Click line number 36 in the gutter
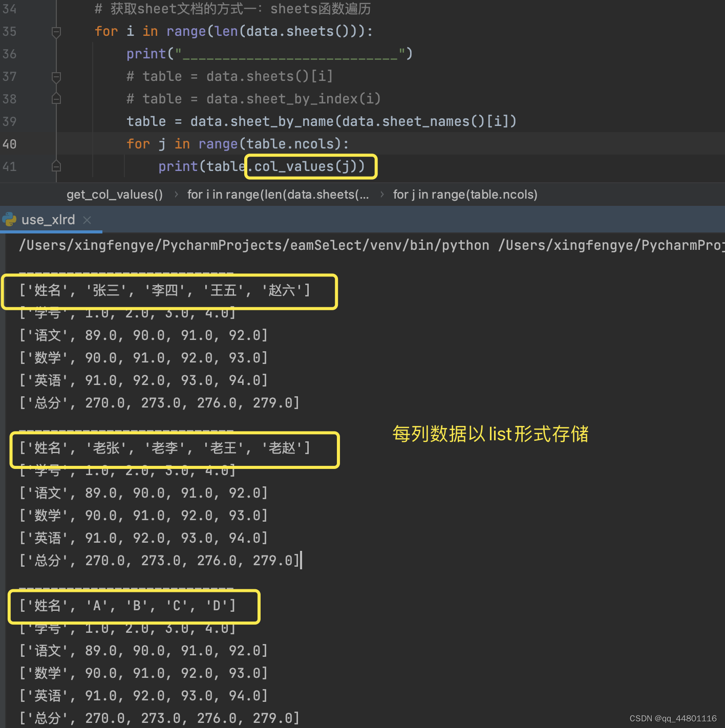This screenshot has width=725, height=728. tap(10, 54)
